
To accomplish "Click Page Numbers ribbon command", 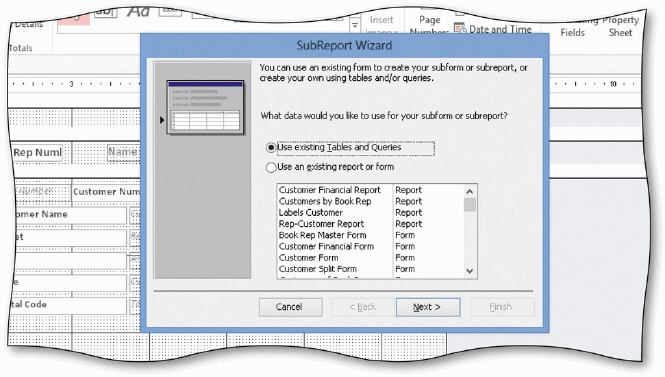I will click(429, 25).
